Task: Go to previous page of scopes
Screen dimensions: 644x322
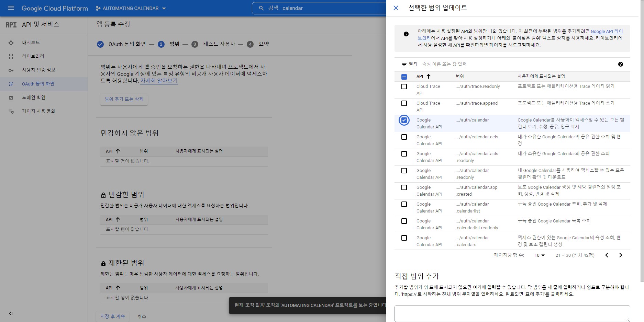Action: pyautogui.click(x=607, y=255)
